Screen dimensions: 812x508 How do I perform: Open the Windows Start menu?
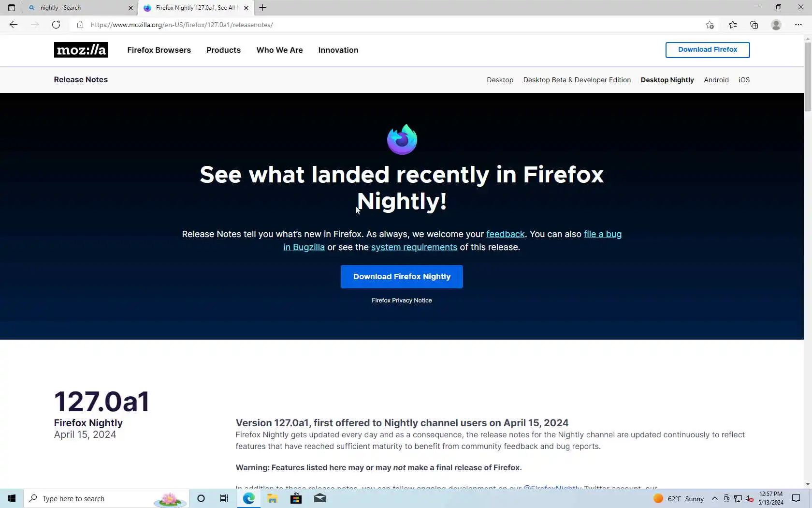tap(12, 498)
